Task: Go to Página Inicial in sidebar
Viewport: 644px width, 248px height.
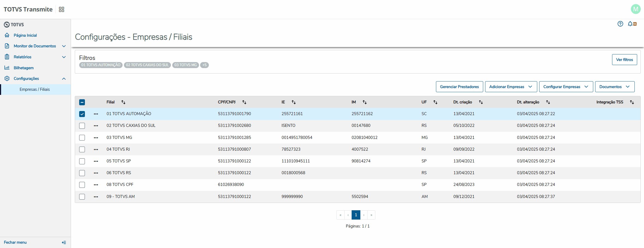Action: point(25,35)
